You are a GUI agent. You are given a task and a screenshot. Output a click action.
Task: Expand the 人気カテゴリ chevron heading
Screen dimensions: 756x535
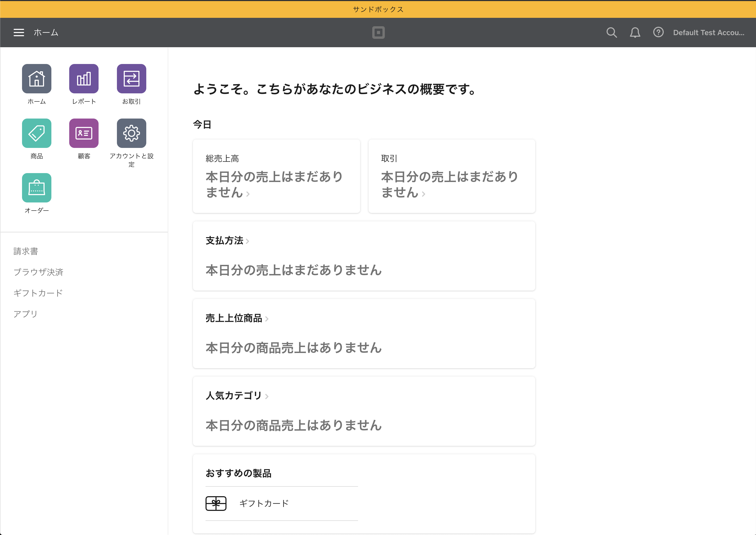point(237,396)
